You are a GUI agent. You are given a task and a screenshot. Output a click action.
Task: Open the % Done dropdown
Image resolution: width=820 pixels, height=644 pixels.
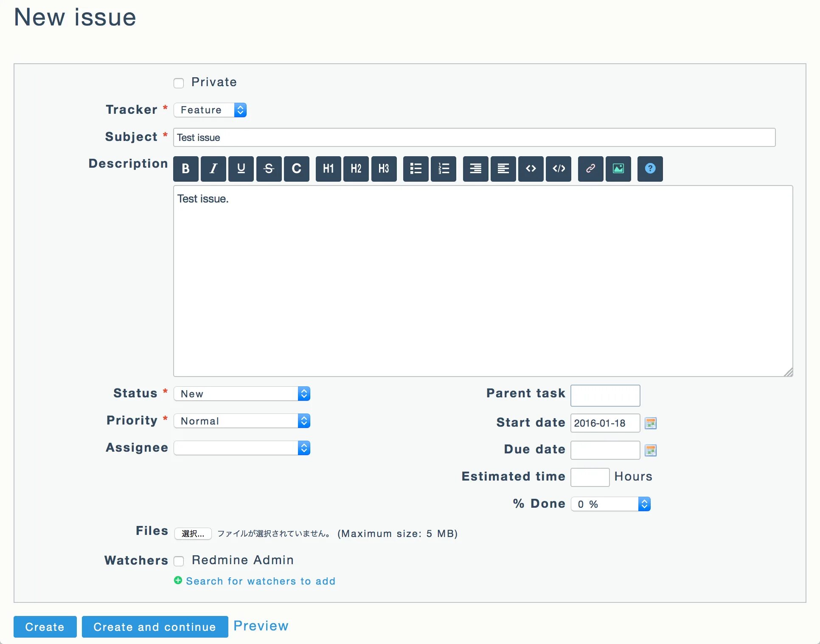[610, 504]
